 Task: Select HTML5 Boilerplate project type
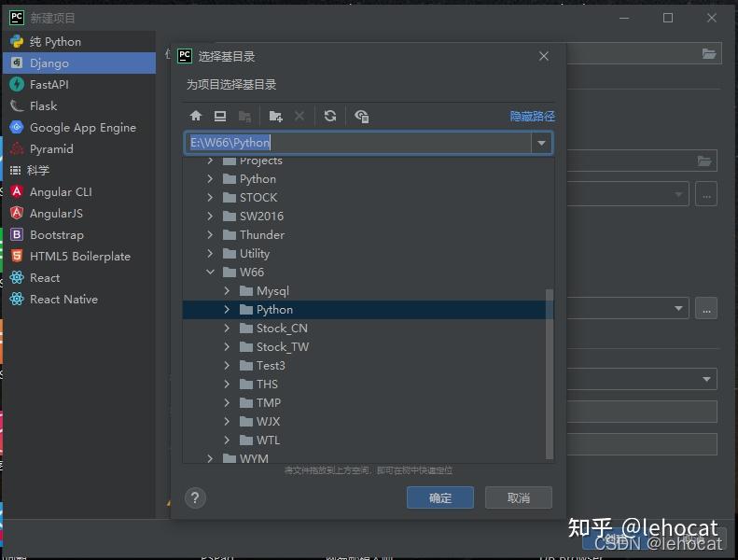coord(79,257)
